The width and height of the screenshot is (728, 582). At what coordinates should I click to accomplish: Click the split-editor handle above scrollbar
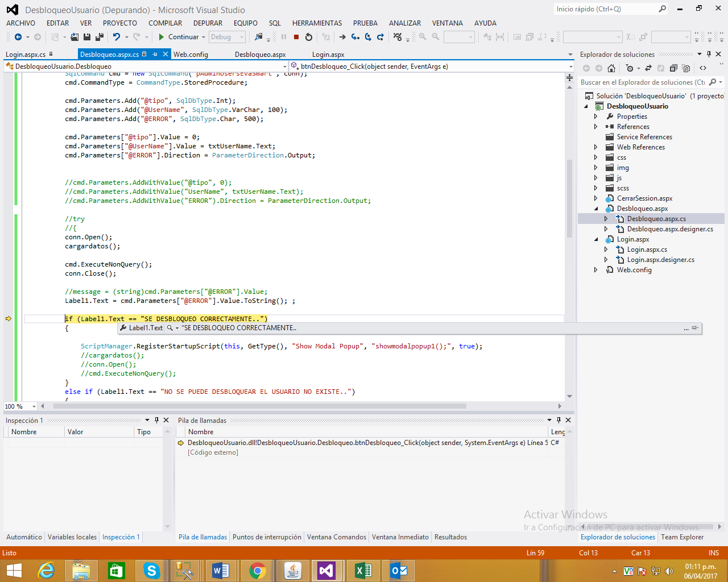(x=569, y=77)
